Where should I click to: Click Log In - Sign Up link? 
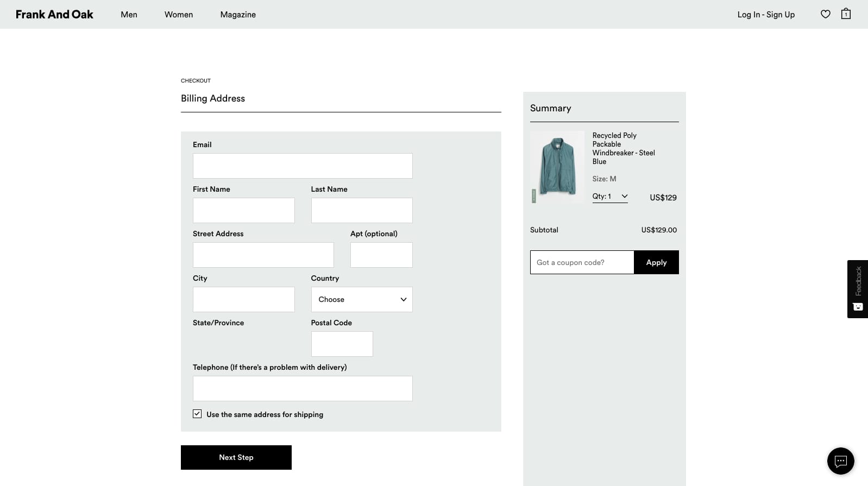pyautogui.click(x=766, y=15)
